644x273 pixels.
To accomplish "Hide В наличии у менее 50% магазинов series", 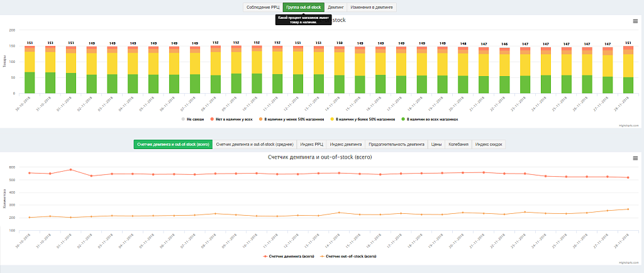I will coord(291,119).
